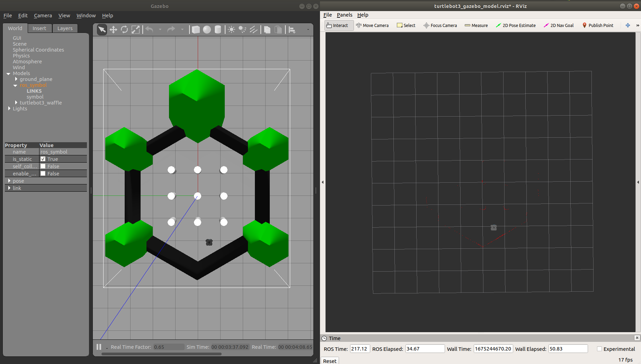
Task: Expand the pose property row
Action: click(9, 181)
